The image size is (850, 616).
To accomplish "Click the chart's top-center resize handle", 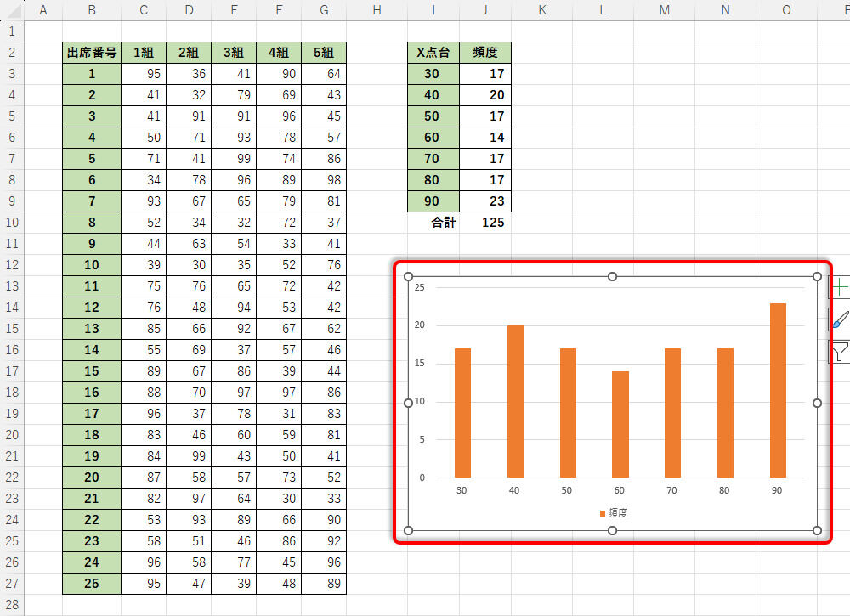I will point(613,276).
